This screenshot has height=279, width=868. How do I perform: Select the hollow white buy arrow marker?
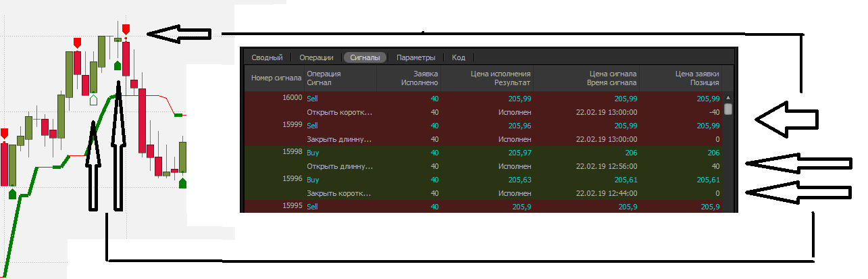pyautogui.click(x=93, y=99)
